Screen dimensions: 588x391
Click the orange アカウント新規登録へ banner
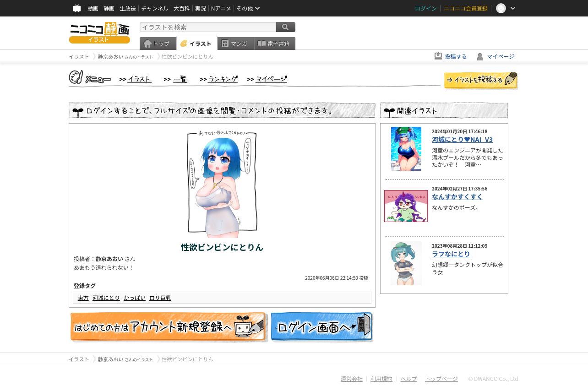tap(169, 327)
